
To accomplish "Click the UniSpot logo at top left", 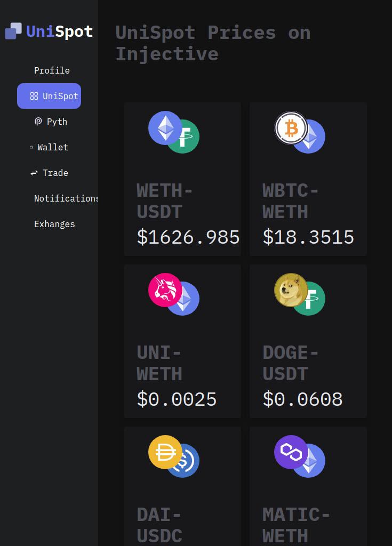I will pyautogui.click(x=48, y=31).
